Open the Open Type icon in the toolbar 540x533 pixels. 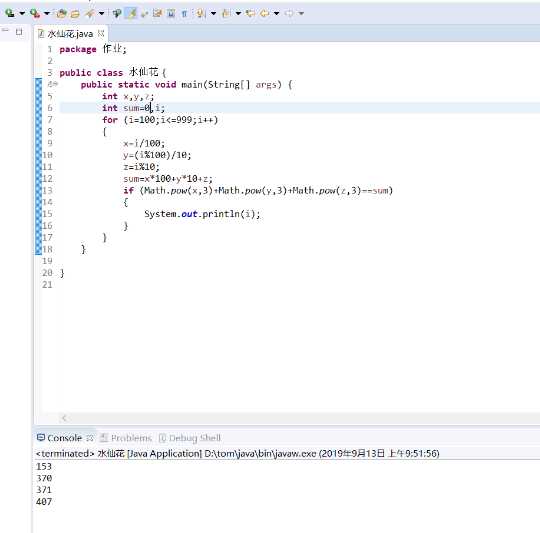pos(61,13)
